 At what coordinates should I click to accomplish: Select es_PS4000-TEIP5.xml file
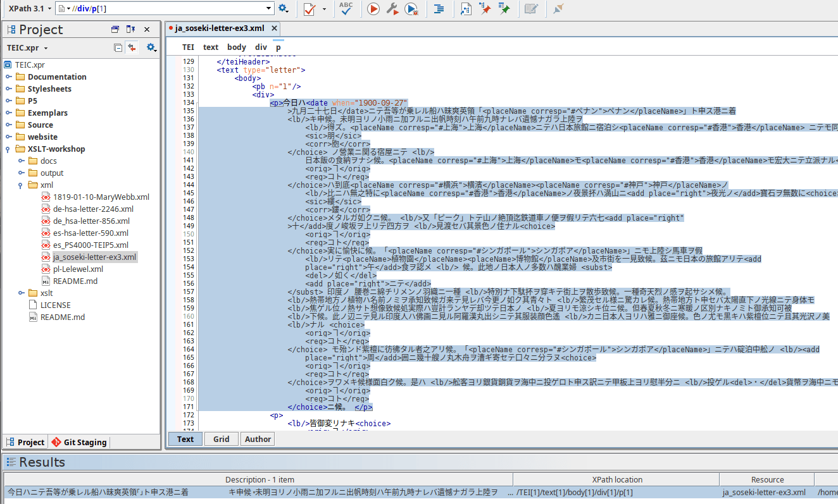pyautogui.click(x=91, y=245)
